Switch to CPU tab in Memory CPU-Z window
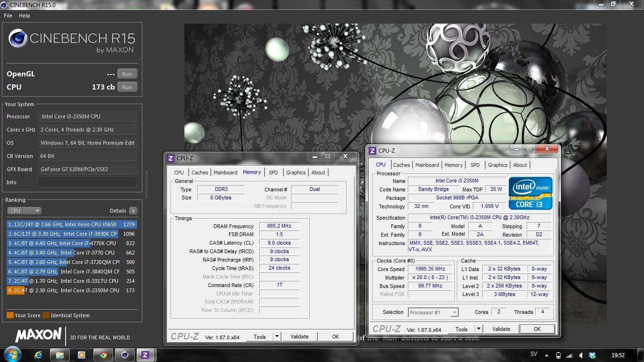 click(x=179, y=173)
